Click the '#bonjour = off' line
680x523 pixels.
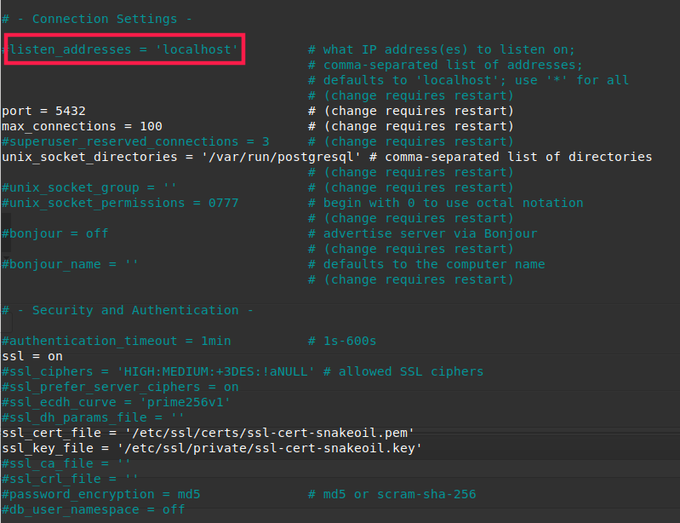click(x=55, y=233)
